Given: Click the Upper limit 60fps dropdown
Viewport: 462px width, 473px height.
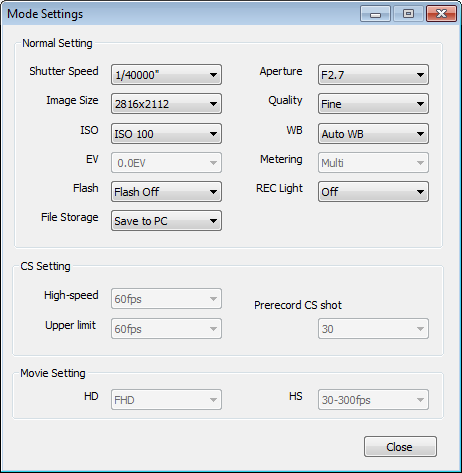Looking at the screenshot, I should coord(166,329).
